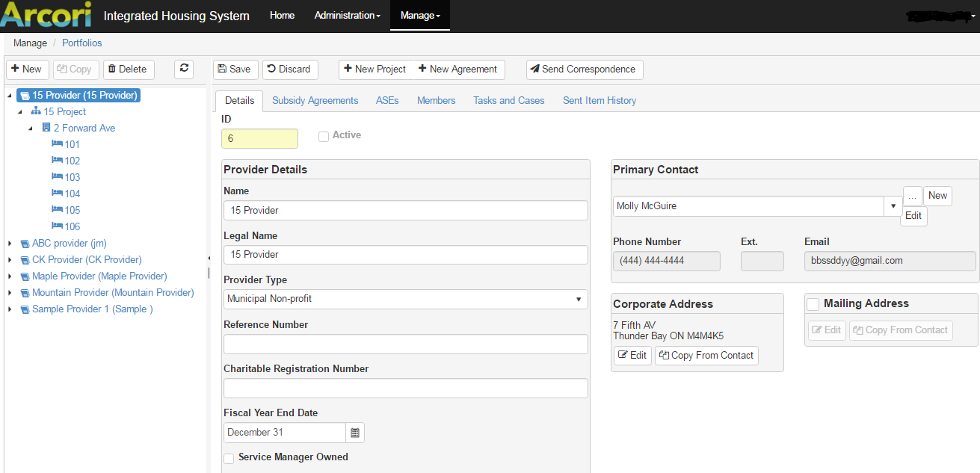Collapse the 2 Forward Ave node
Image resolution: width=980 pixels, height=473 pixels.
(31, 129)
